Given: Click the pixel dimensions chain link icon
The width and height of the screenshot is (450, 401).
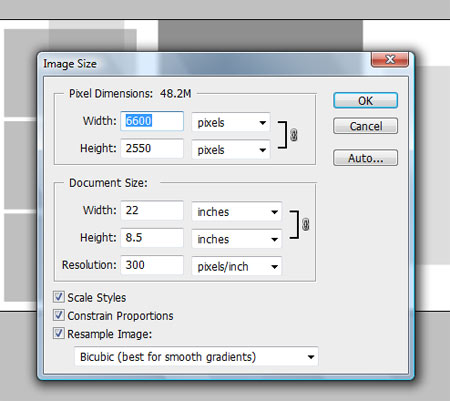Looking at the screenshot, I should pos(293,135).
